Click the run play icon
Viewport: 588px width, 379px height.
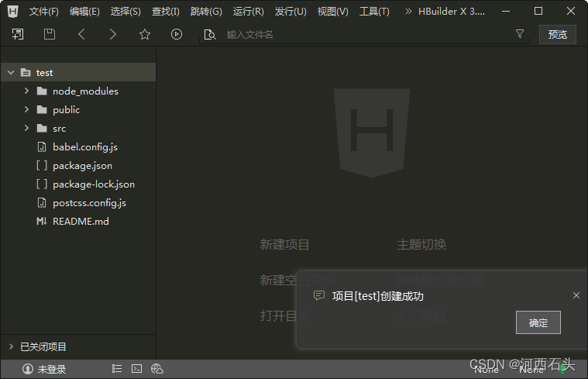(177, 35)
